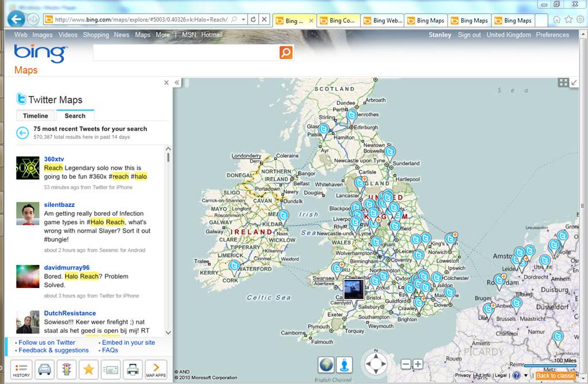Click the orange search magnifier button
588x384 pixels.
coord(286,53)
